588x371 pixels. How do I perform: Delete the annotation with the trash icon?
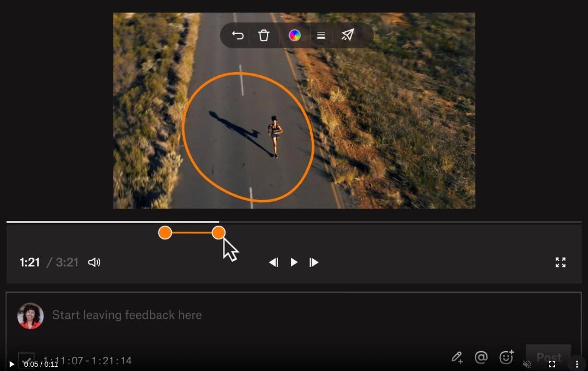264,35
